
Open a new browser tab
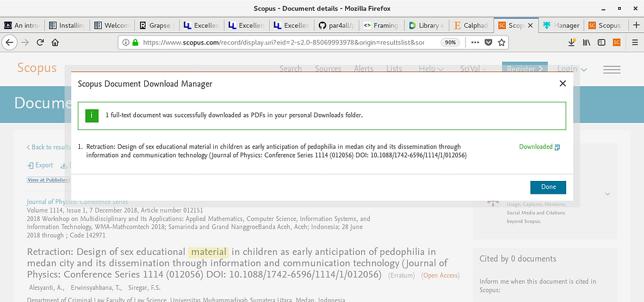(x=636, y=25)
